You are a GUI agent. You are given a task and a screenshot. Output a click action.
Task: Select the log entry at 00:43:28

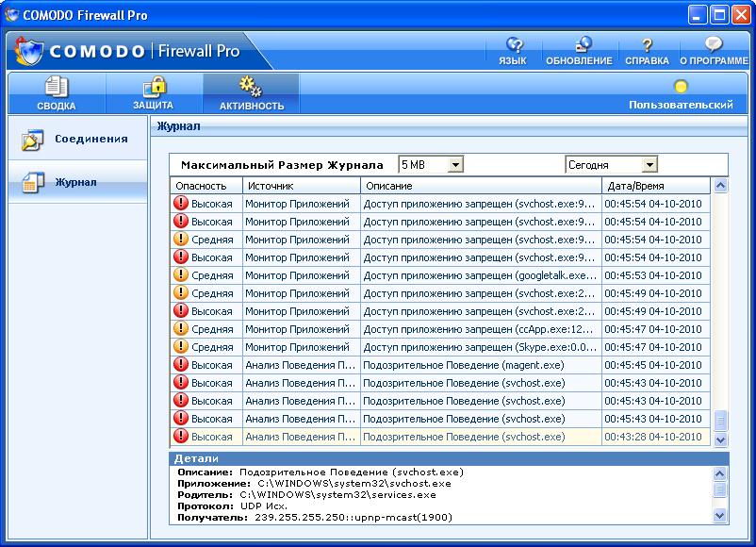440,437
